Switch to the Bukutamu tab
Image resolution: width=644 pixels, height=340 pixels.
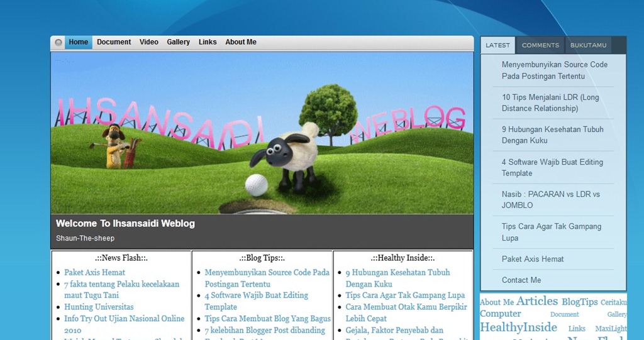pos(588,45)
